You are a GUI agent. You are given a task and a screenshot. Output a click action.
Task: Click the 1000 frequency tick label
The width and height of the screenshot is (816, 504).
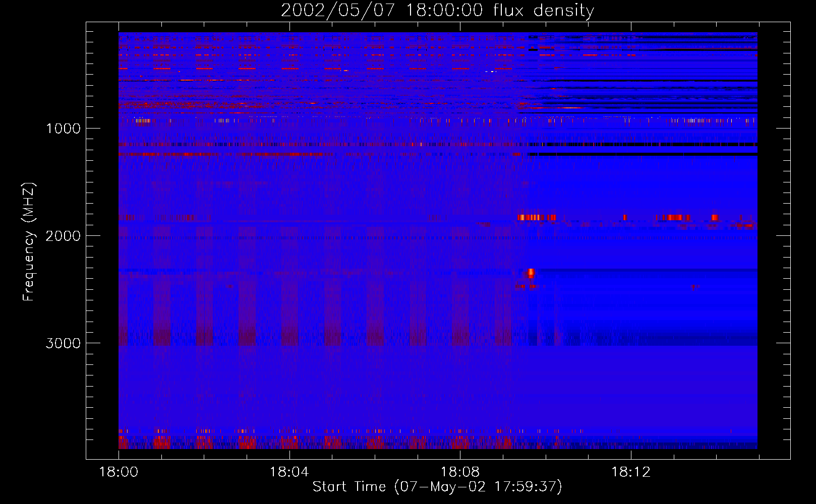coord(64,129)
